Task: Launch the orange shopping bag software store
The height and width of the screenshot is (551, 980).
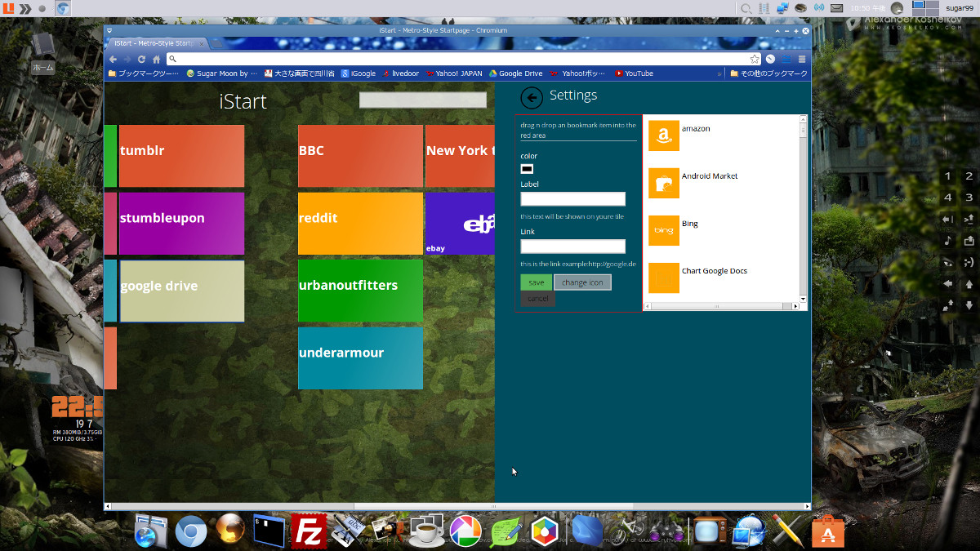Action: pos(827,531)
